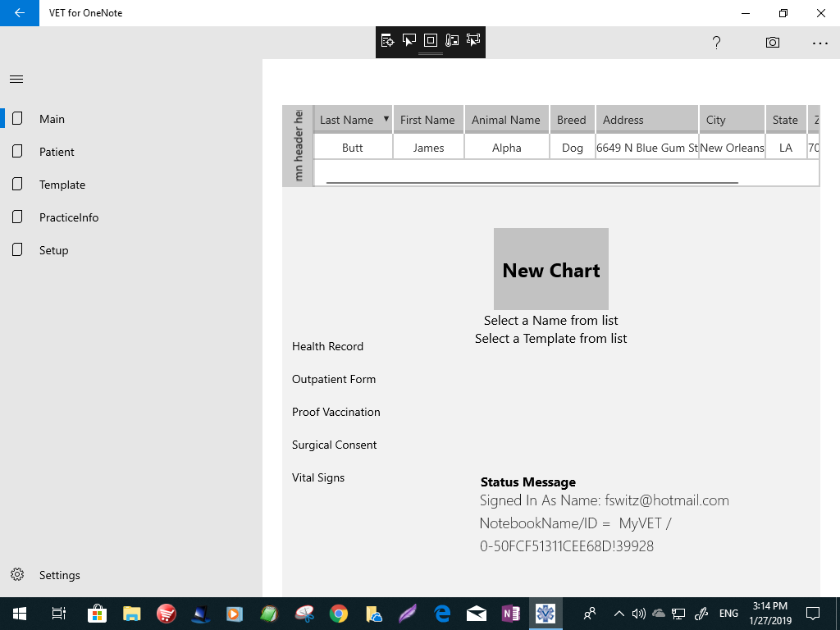Image resolution: width=840 pixels, height=630 pixels.
Task: Enable element selection in debug toolbar
Action: pos(409,40)
